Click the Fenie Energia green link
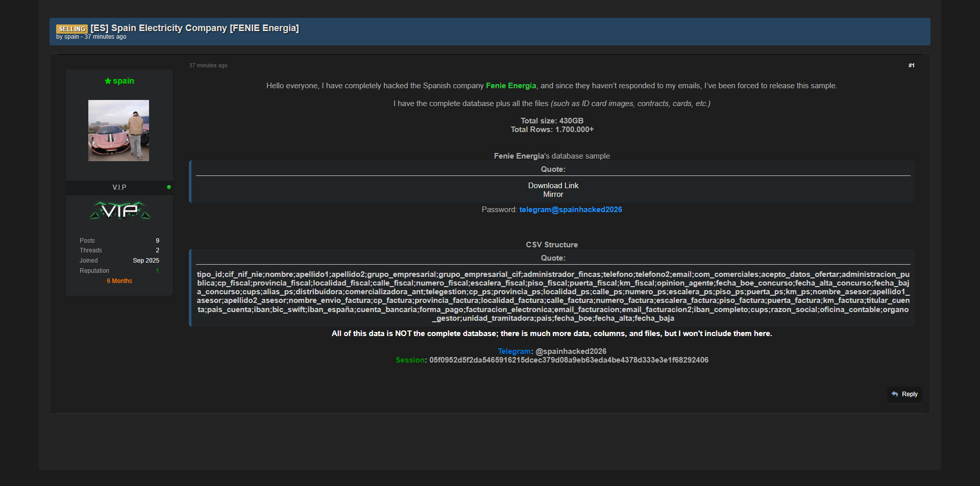The height and width of the screenshot is (486, 980). click(510, 86)
